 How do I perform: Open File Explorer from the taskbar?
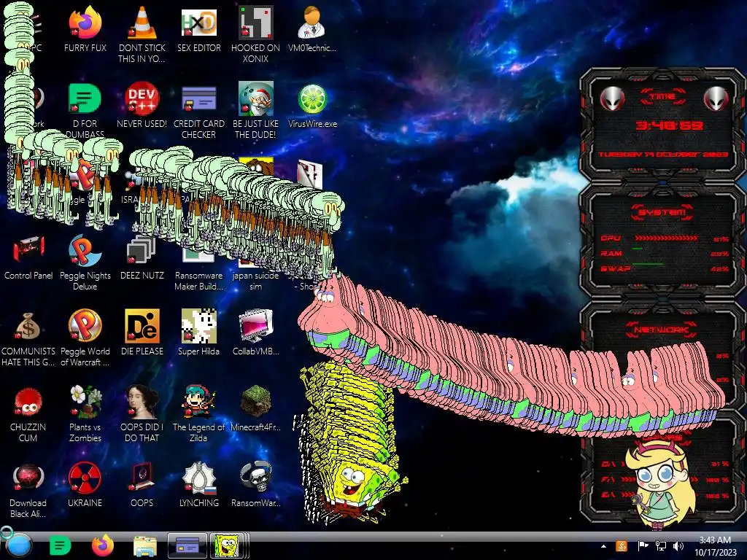[145, 545]
